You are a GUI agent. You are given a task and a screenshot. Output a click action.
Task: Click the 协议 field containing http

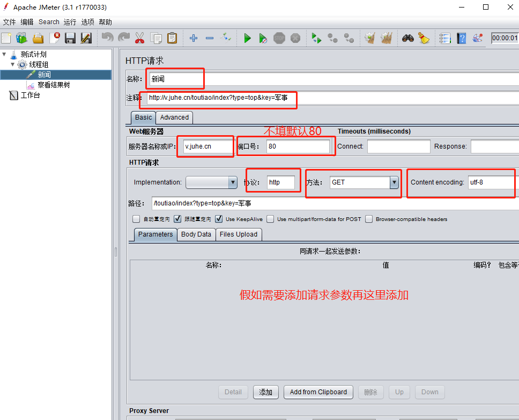coord(281,182)
